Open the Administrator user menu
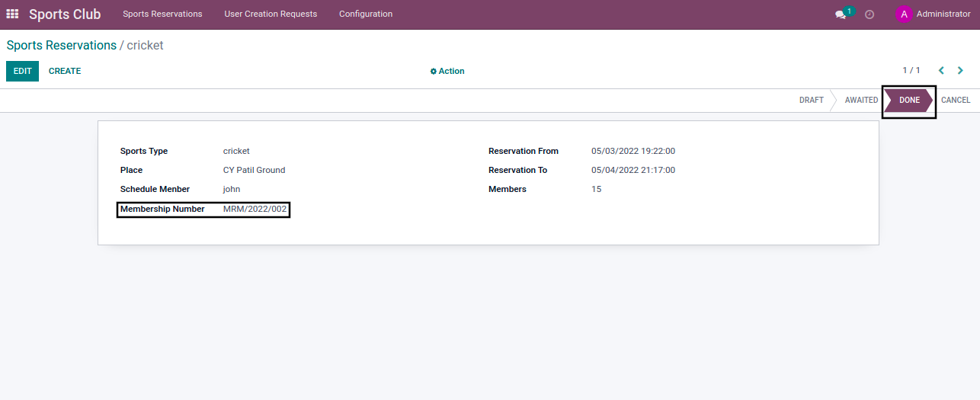Screen dimensions: 980x400 (x=934, y=14)
